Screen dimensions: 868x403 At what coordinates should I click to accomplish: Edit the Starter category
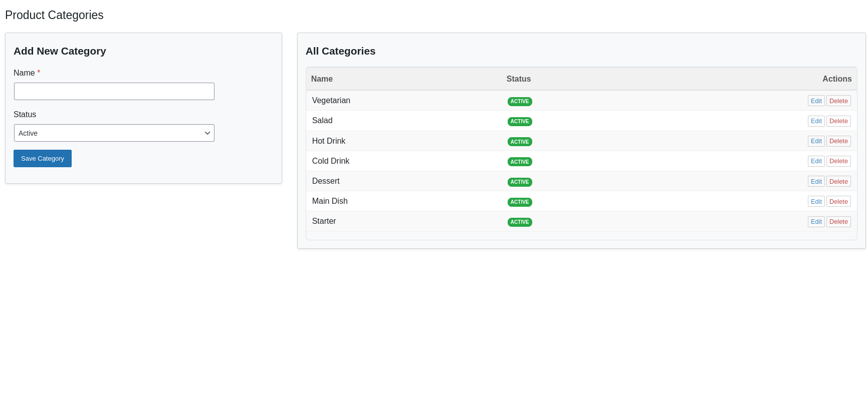pyautogui.click(x=816, y=222)
